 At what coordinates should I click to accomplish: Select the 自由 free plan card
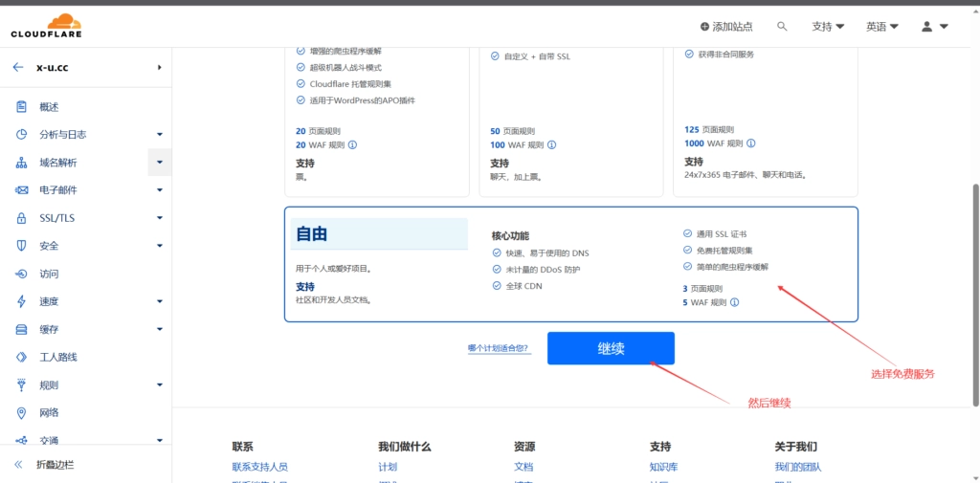click(x=570, y=264)
